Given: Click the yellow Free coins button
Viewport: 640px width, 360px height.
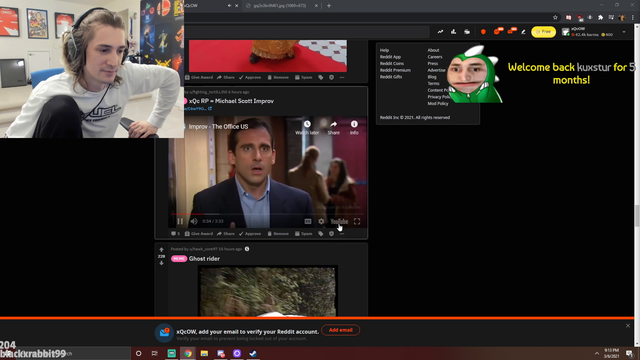Looking at the screenshot, I should point(543,31).
